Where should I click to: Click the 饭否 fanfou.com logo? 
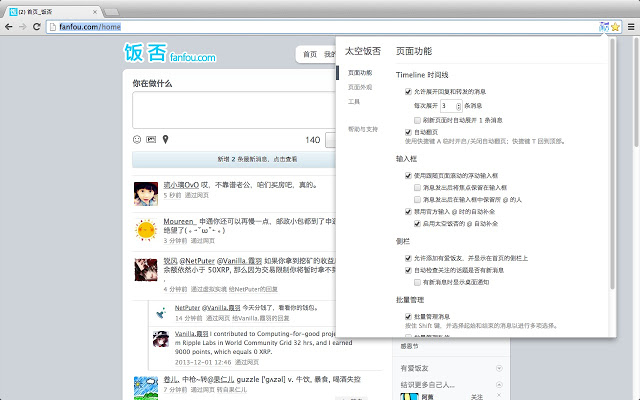pyautogui.click(x=170, y=53)
